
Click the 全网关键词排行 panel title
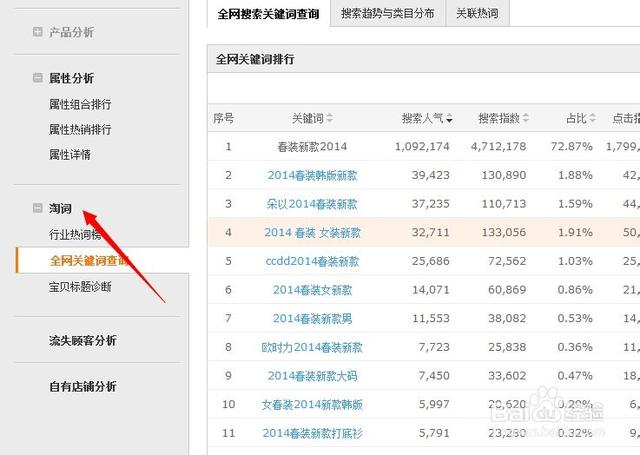[x=255, y=59]
